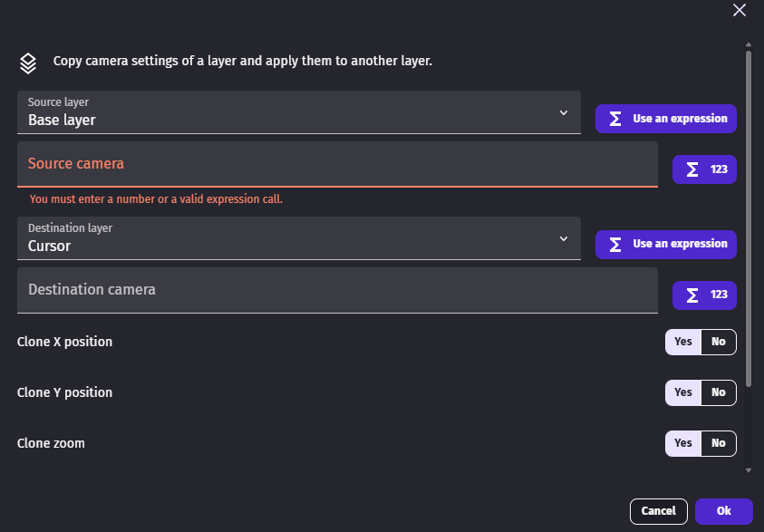Click the sigma icon on the top expression button
The width and height of the screenshot is (764, 532).
(615, 118)
